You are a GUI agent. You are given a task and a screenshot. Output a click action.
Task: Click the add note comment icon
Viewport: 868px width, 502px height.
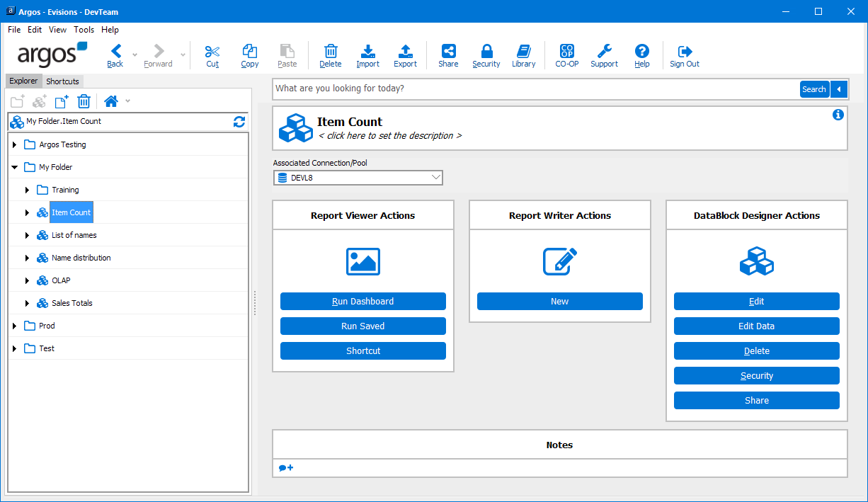pos(286,468)
